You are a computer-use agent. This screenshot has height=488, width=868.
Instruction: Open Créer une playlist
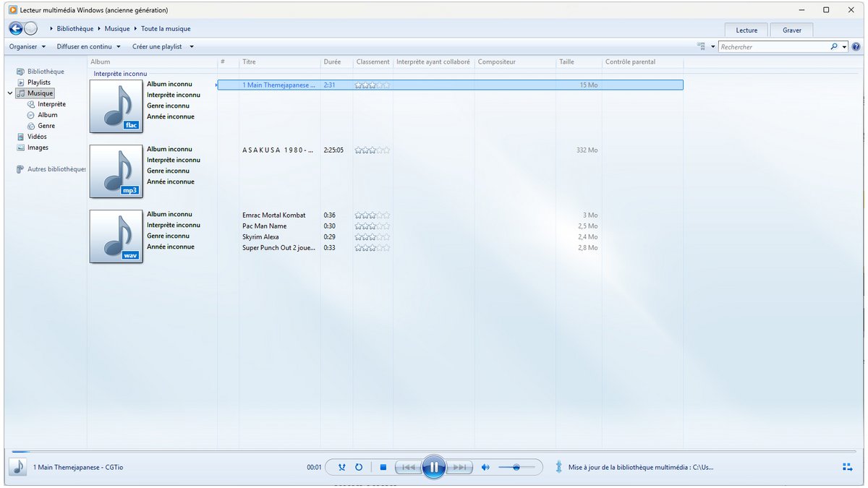[158, 46]
